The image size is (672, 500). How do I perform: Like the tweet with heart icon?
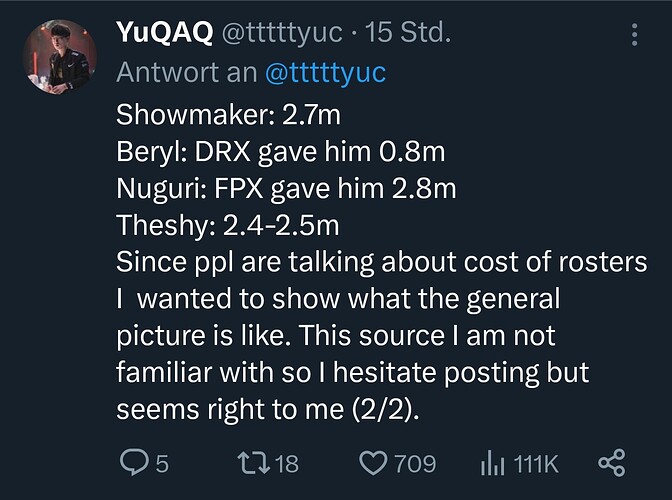373,464
